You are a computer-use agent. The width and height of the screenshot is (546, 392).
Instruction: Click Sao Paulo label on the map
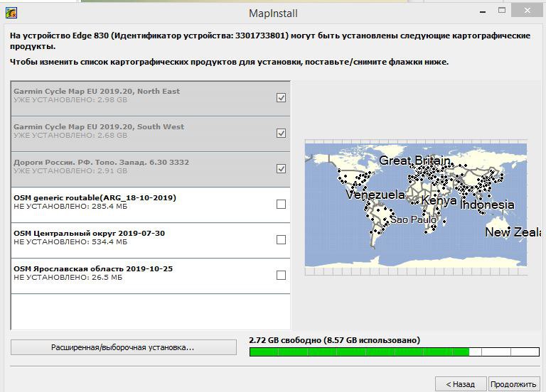(413, 219)
